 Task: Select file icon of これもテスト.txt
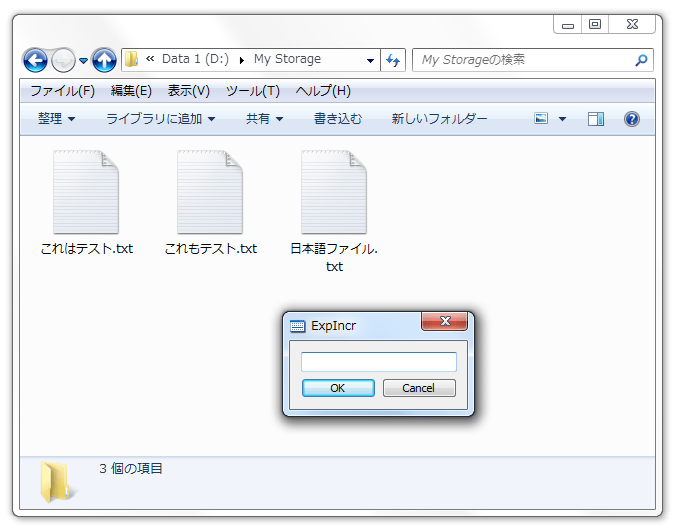pos(210,192)
